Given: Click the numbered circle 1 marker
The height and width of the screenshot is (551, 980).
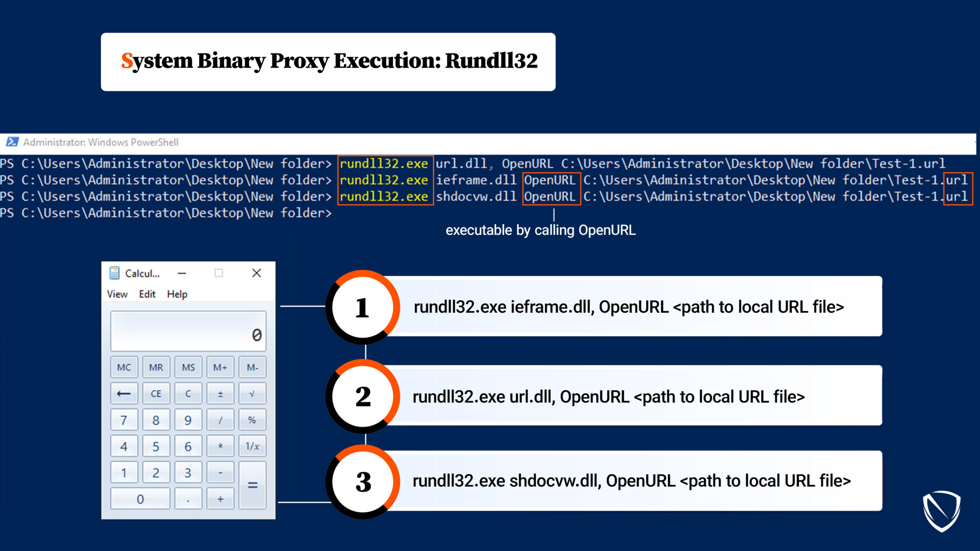Looking at the screenshot, I should (x=363, y=307).
